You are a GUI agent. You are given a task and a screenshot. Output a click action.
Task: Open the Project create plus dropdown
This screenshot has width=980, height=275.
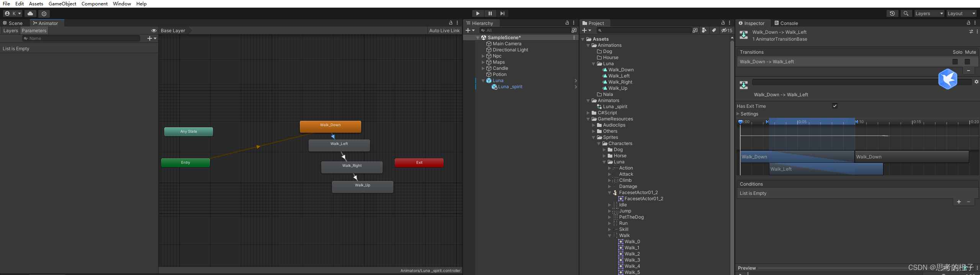coord(587,30)
